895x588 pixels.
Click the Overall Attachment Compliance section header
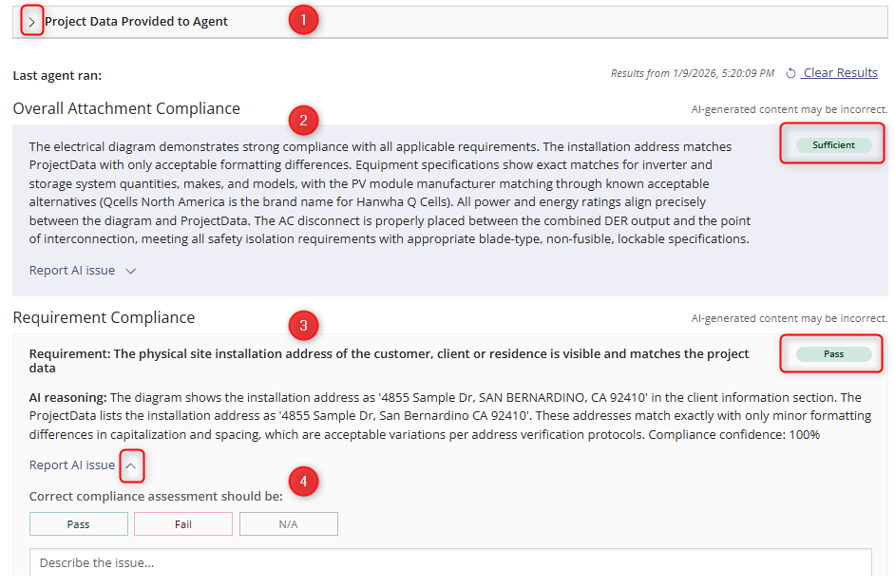[126, 108]
